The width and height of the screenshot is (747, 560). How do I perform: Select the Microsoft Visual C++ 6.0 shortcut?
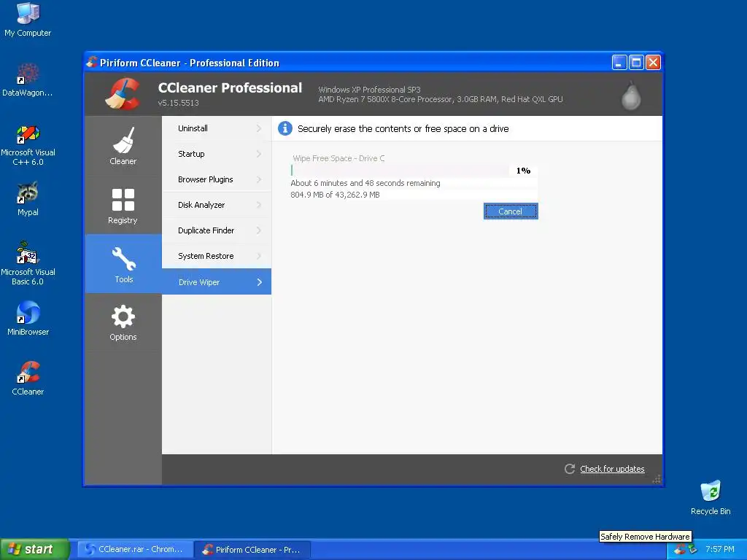pos(28,145)
